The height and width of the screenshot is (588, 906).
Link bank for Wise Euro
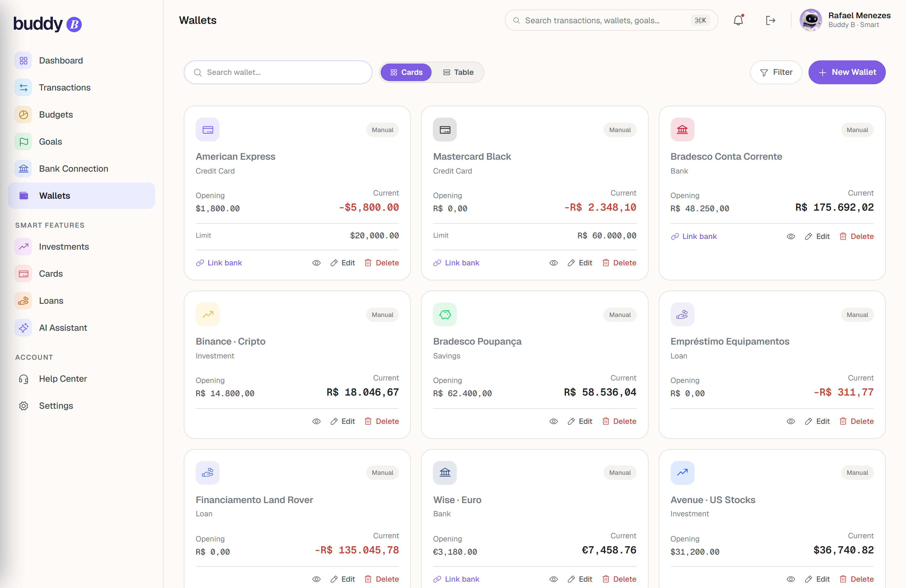click(456, 579)
